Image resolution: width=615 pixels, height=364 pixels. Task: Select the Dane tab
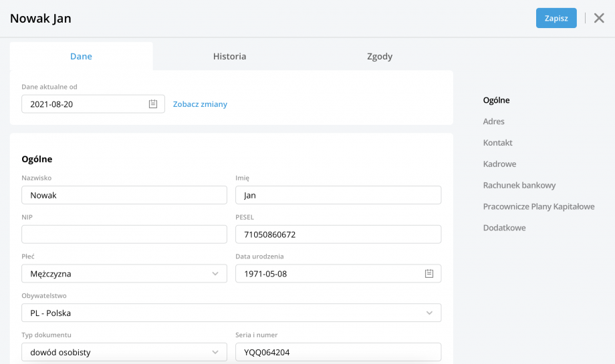pos(81,57)
